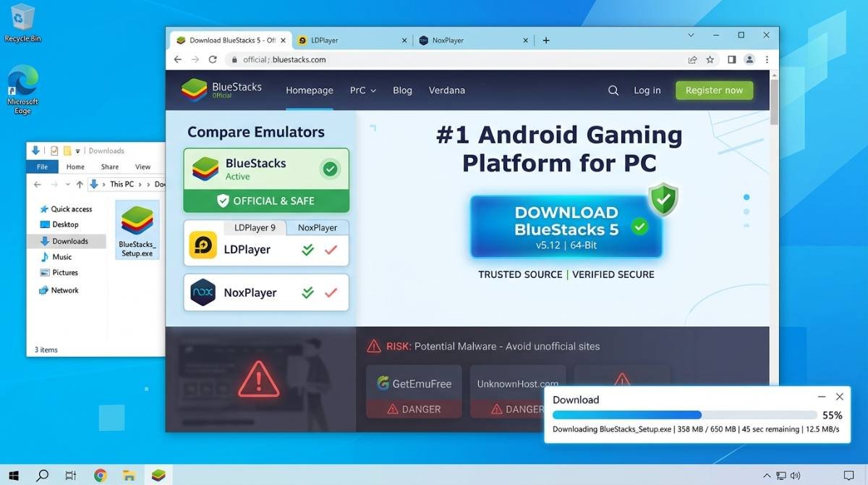
Task: Select Quick access in the Downloads sidebar
Action: (65, 209)
